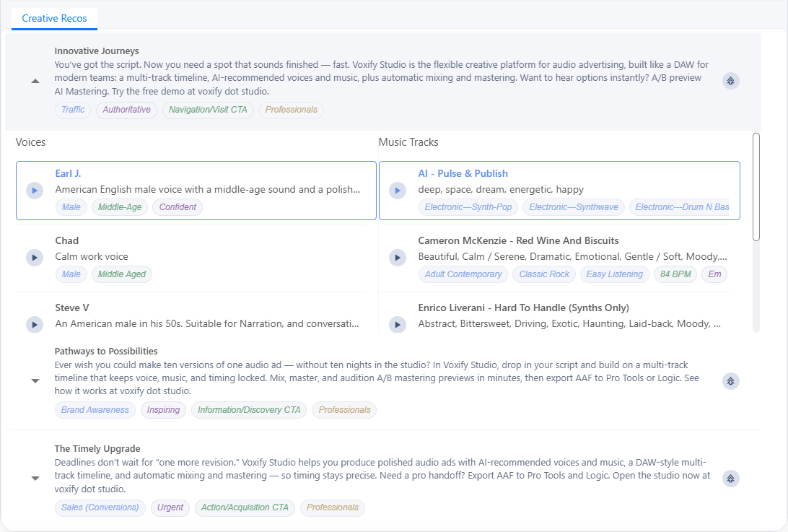Image resolution: width=788 pixels, height=532 pixels.
Task: Select Cameron McKenzie - Red Wine And Biscuits title
Action: coord(518,240)
